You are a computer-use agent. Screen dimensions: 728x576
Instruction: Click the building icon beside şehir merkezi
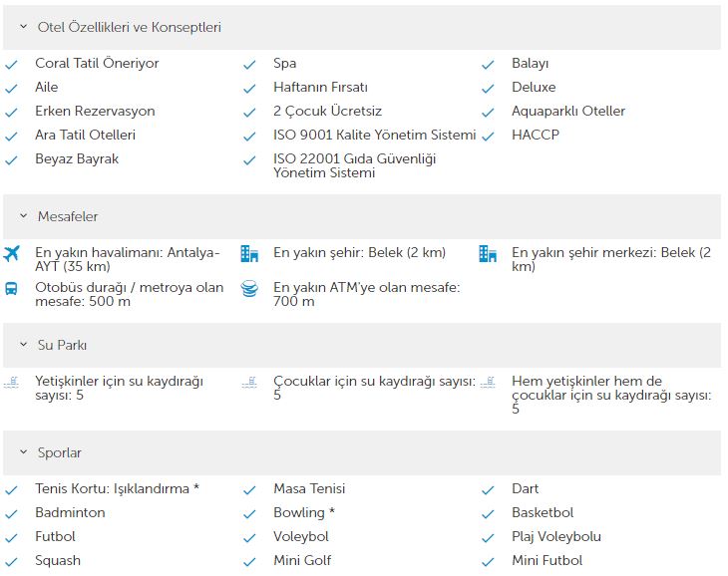(488, 254)
